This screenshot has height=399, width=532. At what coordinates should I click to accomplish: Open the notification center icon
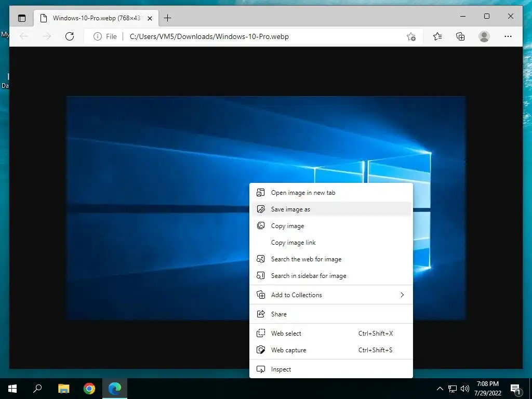click(x=516, y=389)
